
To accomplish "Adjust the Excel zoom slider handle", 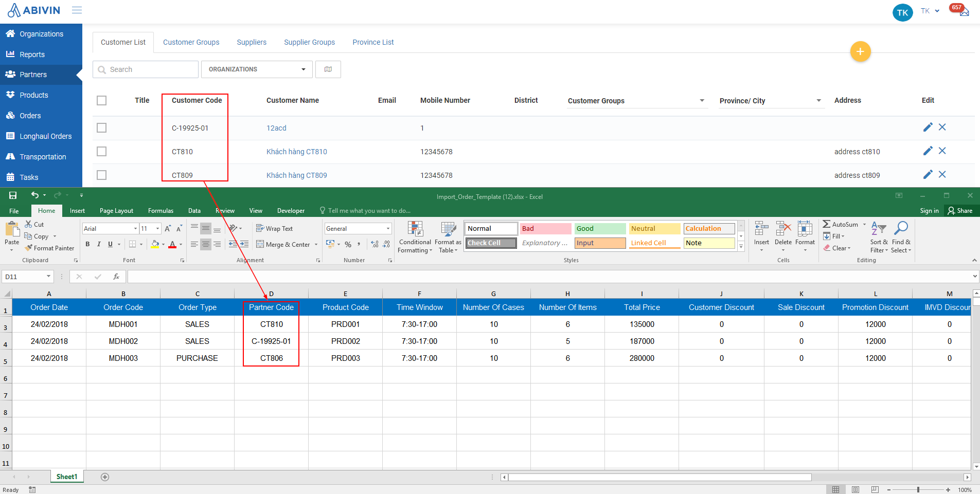I will coord(918,490).
